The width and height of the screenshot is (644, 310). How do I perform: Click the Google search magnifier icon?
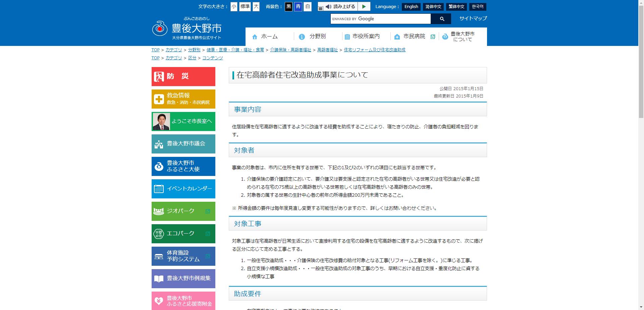(x=442, y=19)
